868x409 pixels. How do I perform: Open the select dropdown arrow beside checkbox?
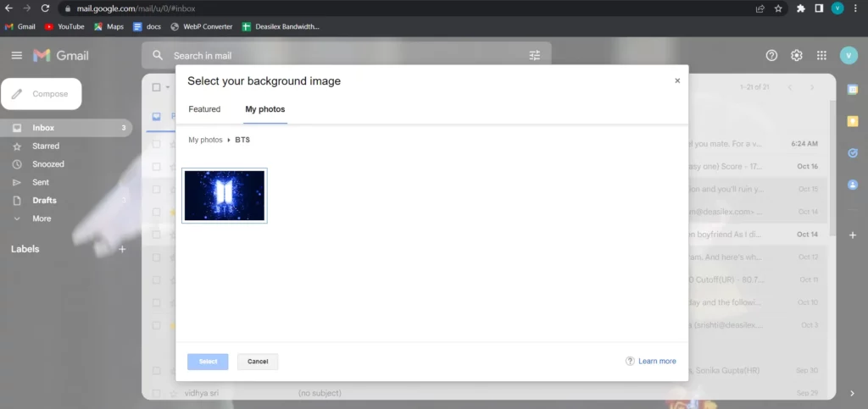(168, 87)
